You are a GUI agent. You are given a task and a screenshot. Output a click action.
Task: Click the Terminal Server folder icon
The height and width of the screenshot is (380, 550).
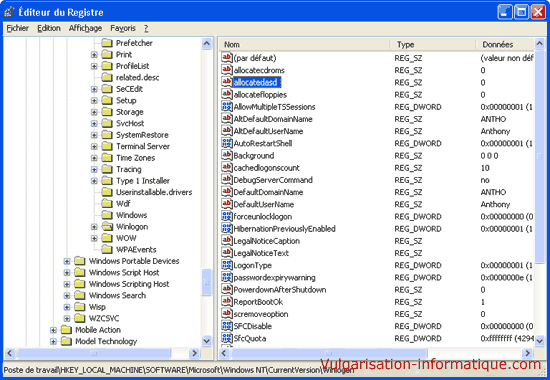click(107, 146)
